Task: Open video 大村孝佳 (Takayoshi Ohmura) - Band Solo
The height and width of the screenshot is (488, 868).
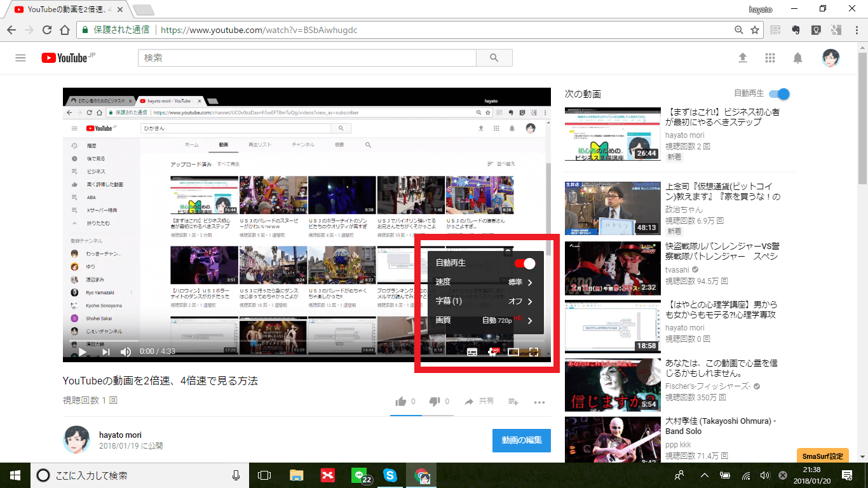Action: tap(721, 426)
